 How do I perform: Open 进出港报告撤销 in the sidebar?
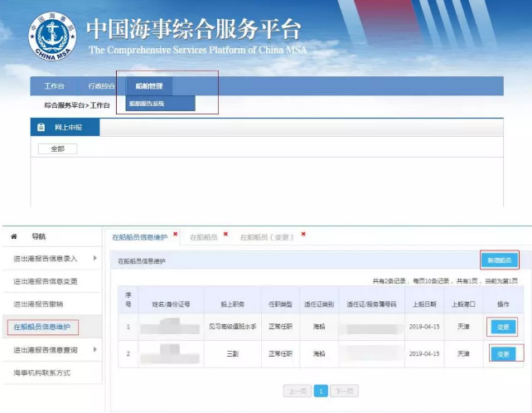[x=38, y=304]
